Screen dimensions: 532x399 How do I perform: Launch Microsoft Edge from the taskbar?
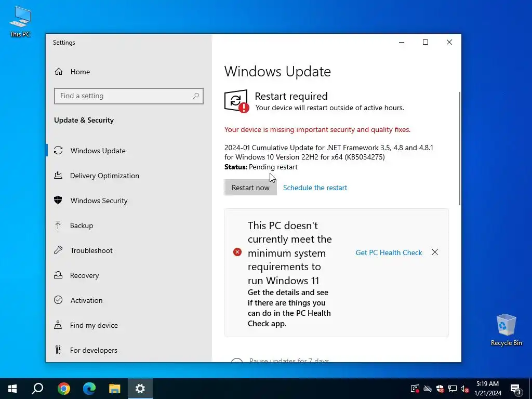[89, 389]
